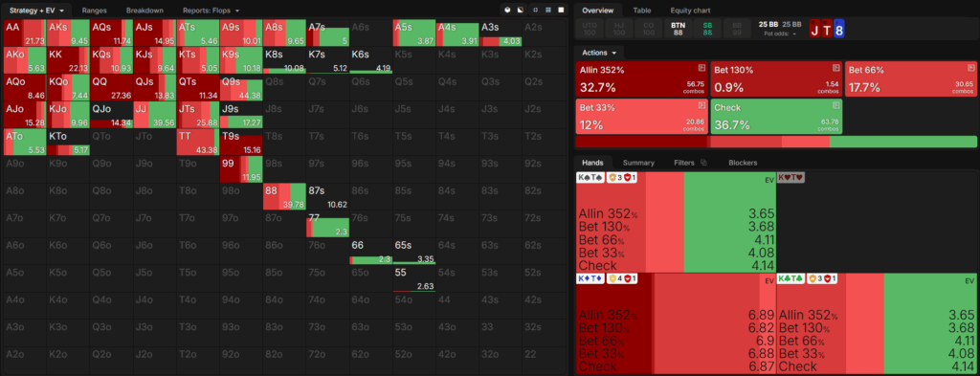
Task: Choose the Check 36.7% action card
Action: click(x=776, y=117)
